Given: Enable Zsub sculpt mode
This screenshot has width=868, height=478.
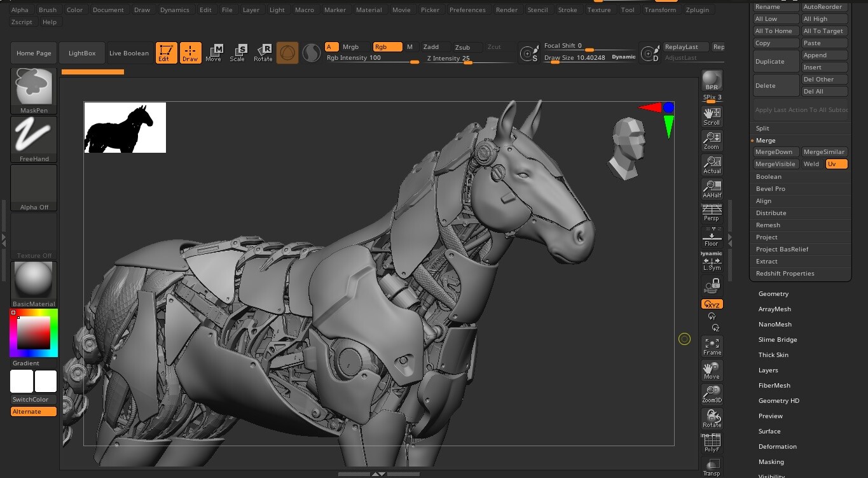Looking at the screenshot, I should pyautogui.click(x=463, y=46).
